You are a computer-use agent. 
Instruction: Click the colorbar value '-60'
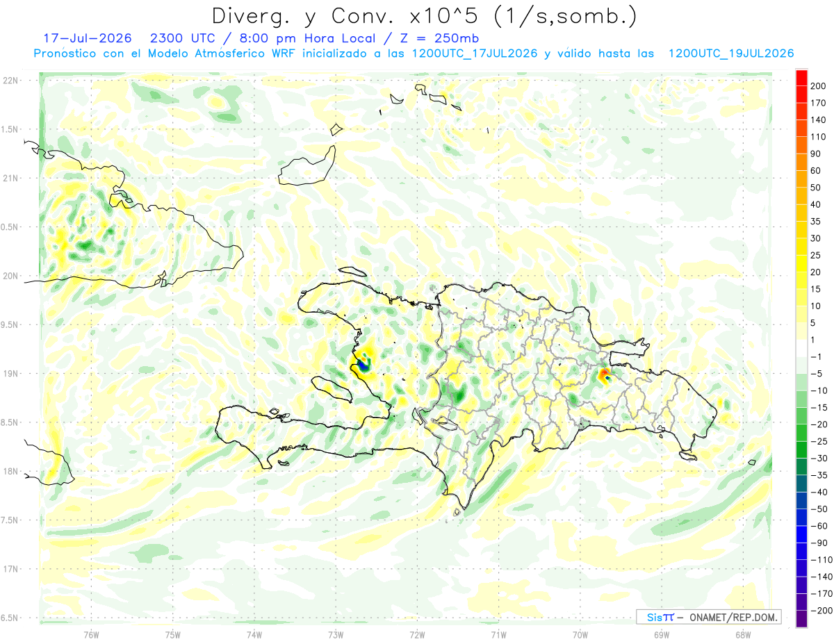819,527
